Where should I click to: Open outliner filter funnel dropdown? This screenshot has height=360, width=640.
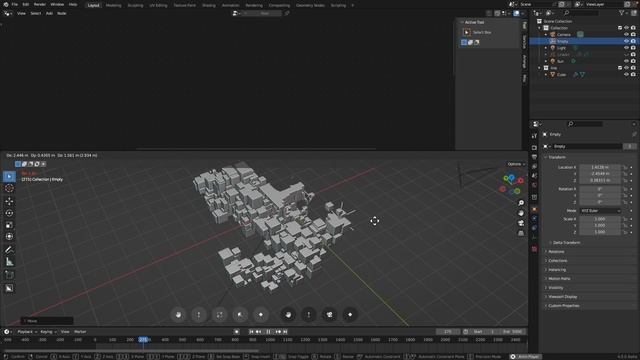(x=623, y=13)
